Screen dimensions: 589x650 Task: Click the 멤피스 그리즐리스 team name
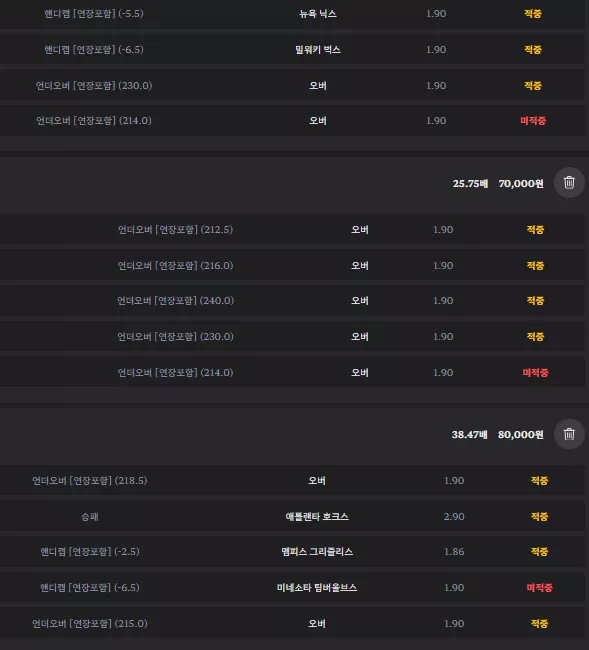[x=317, y=552]
